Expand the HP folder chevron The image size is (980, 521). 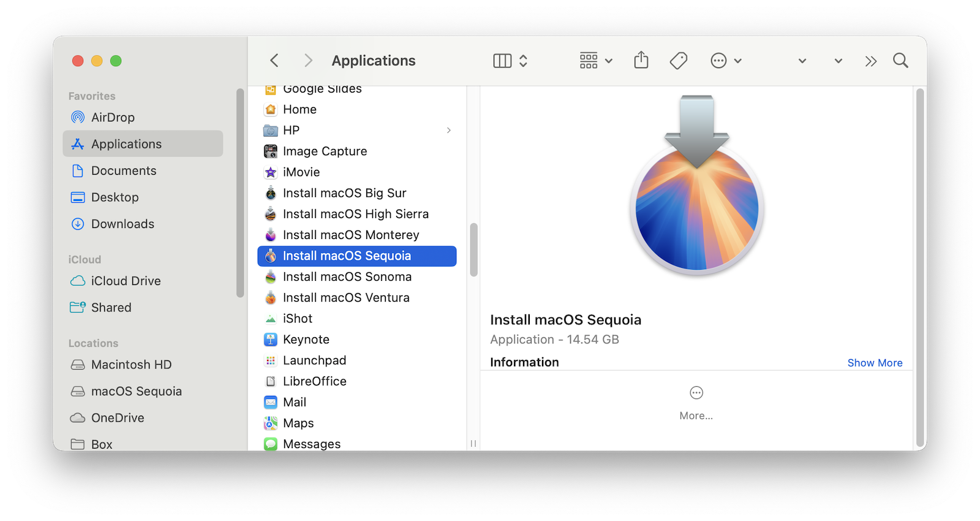pyautogui.click(x=449, y=130)
